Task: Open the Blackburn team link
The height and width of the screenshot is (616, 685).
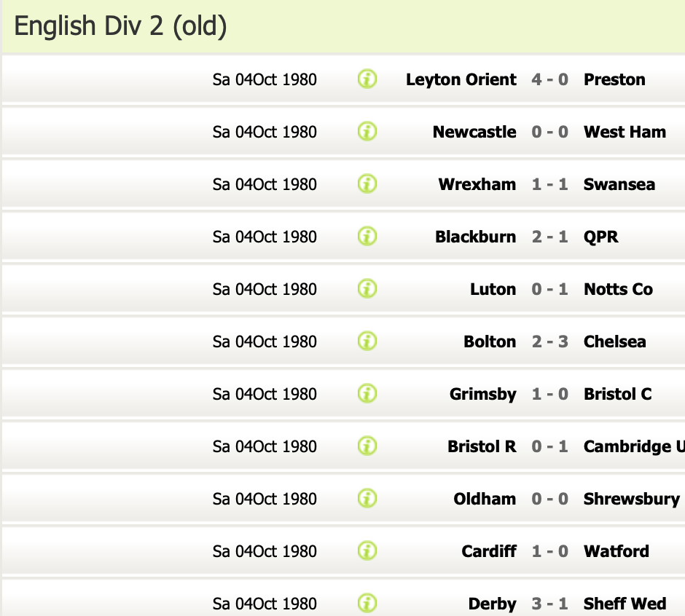Action: tap(475, 237)
